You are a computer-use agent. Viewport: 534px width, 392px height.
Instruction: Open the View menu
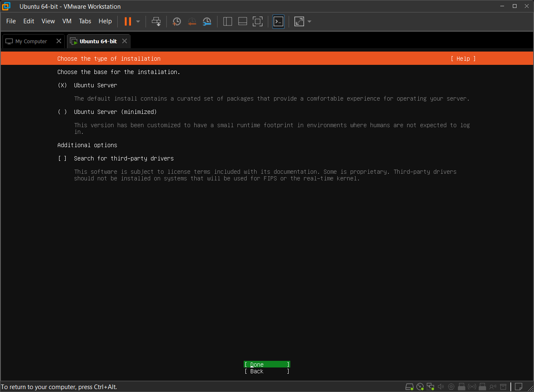[x=48, y=21]
